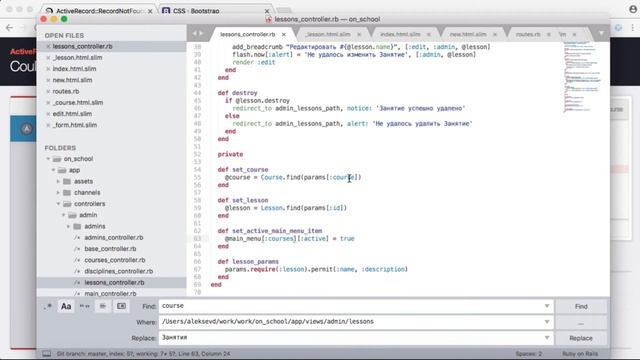This screenshot has height=360, width=640.
Task: Click the Where options ellipsis button
Action: point(581,322)
